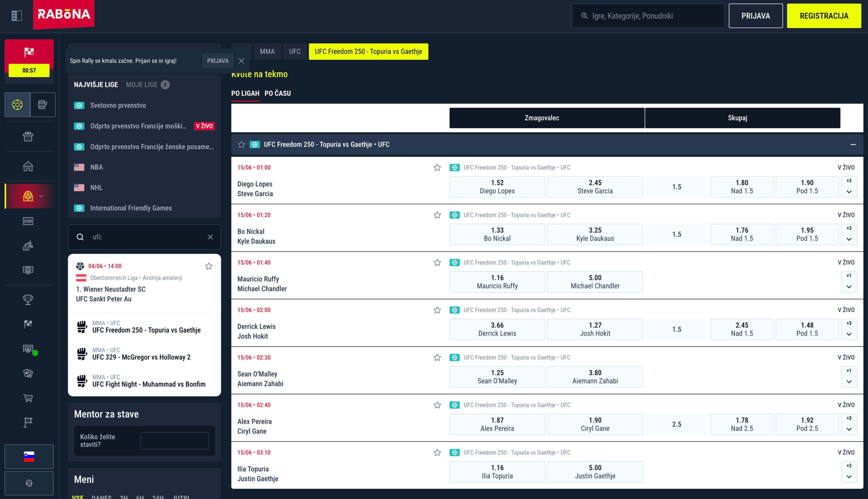868x499 pixels.
Task: Collapse the left sidebar panel icon
Action: tap(16, 16)
